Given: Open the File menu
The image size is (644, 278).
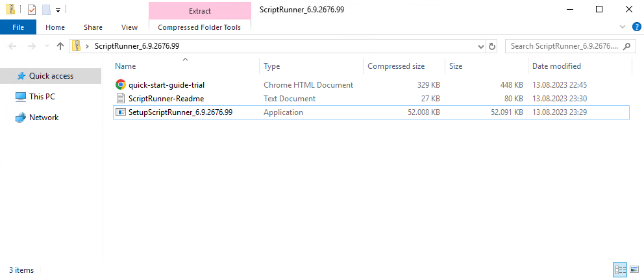Looking at the screenshot, I should [x=18, y=27].
